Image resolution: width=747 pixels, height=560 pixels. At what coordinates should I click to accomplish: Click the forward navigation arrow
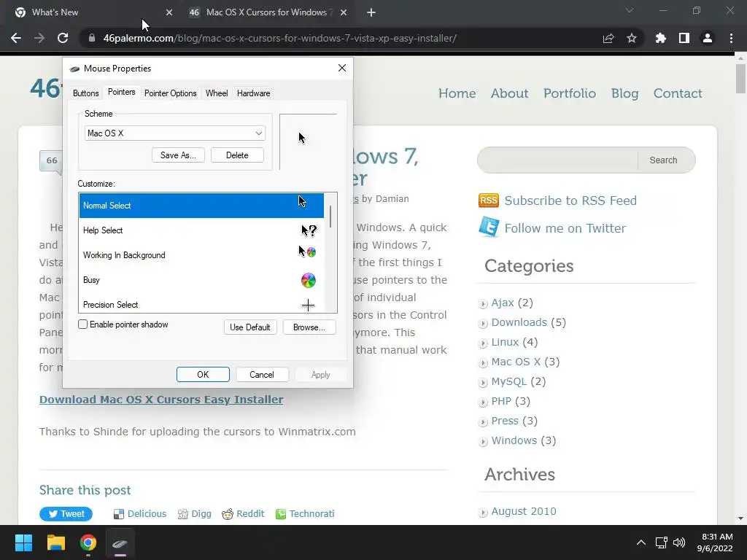point(39,38)
